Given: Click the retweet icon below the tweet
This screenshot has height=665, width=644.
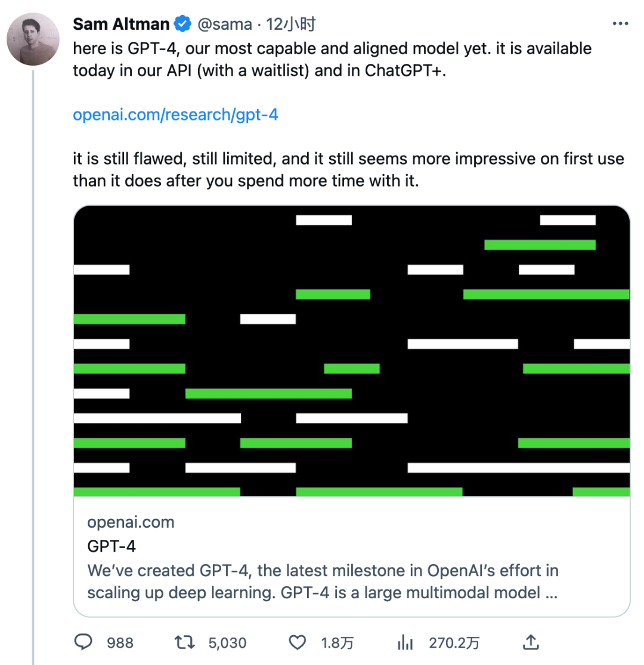Looking at the screenshot, I should click(185, 642).
